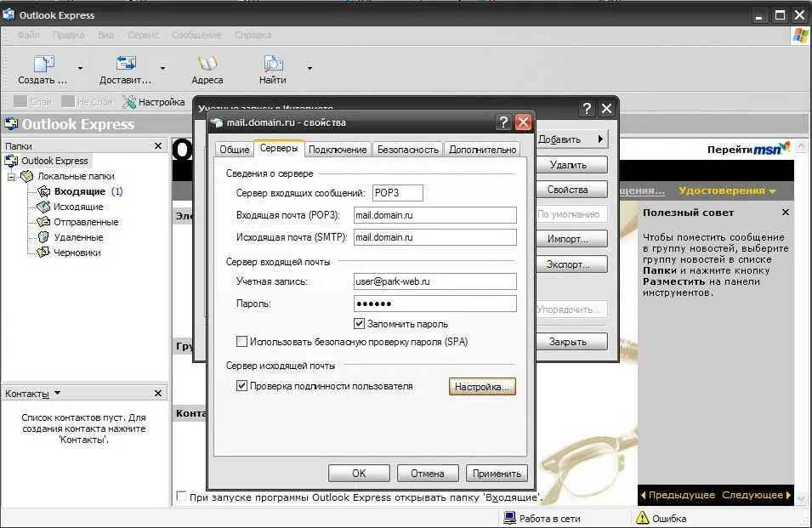The width and height of the screenshot is (812, 528).
Task: Click the Windows flag logo icon
Action: point(801,36)
